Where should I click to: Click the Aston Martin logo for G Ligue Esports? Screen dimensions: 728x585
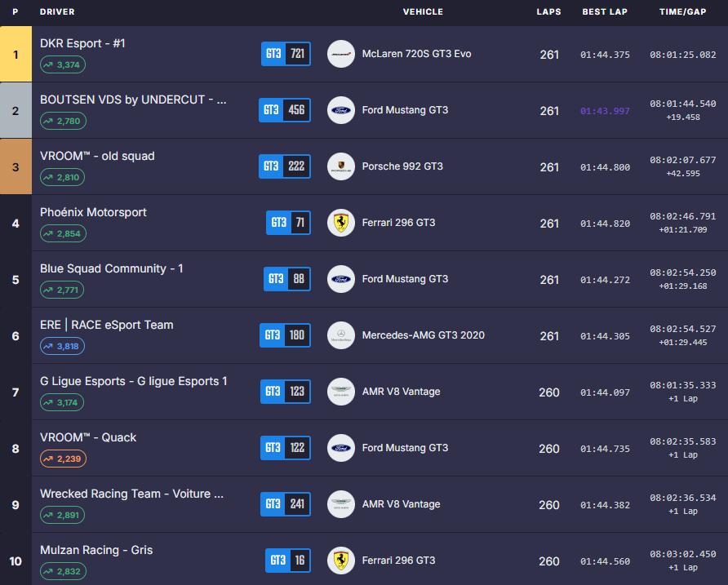(341, 392)
